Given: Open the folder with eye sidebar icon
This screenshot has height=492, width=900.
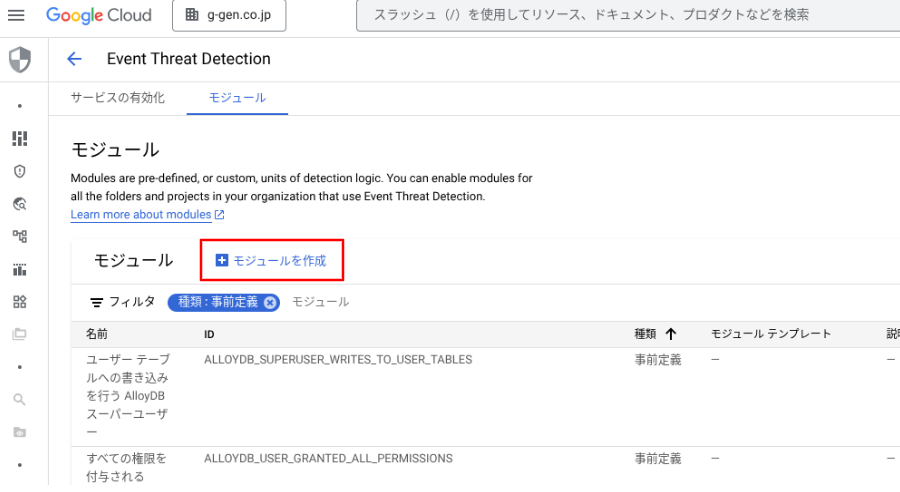Looking at the screenshot, I should 20,432.
